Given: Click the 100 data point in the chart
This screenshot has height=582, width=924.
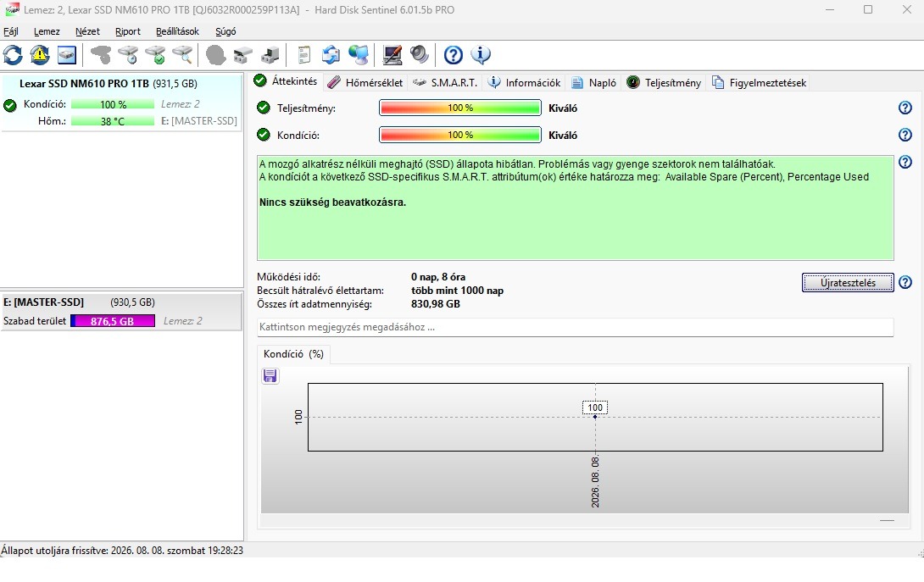Looking at the screenshot, I should tap(595, 417).
